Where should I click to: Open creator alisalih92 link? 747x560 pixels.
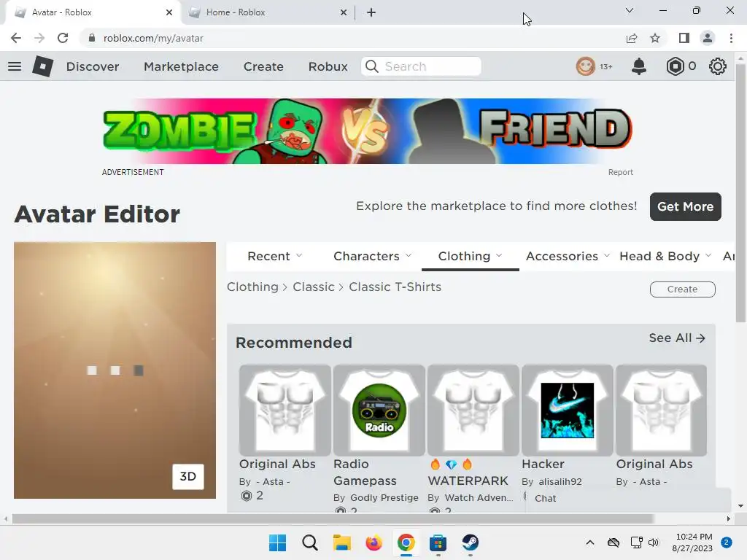point(560,481)
